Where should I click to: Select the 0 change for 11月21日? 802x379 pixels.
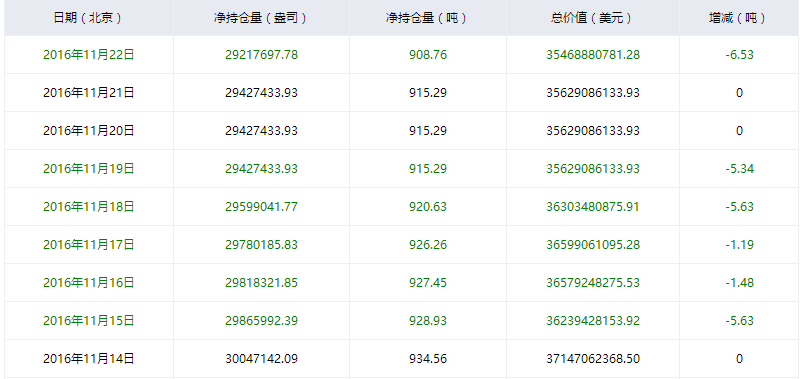click(739, 93)
